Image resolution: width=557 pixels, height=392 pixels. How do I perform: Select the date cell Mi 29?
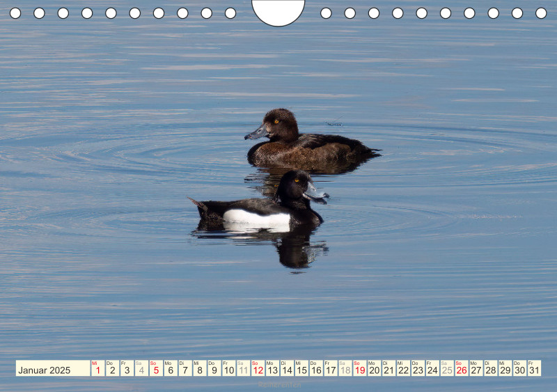pyautogui.click(x=505, y=368)
